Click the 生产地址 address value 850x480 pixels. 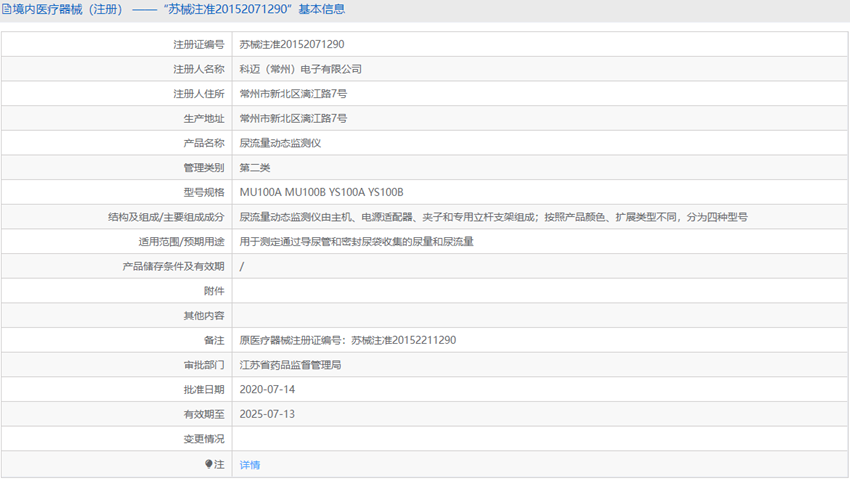tap(293, 118)
